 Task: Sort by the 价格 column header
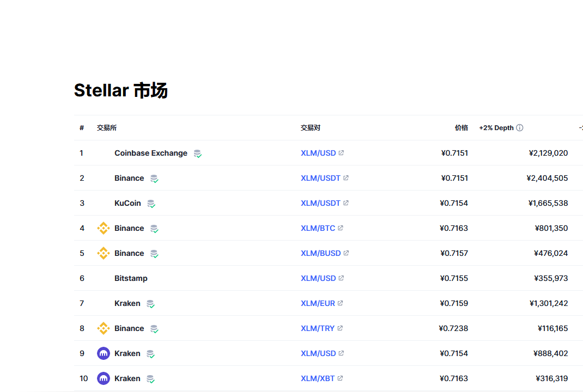click(461, 128)
